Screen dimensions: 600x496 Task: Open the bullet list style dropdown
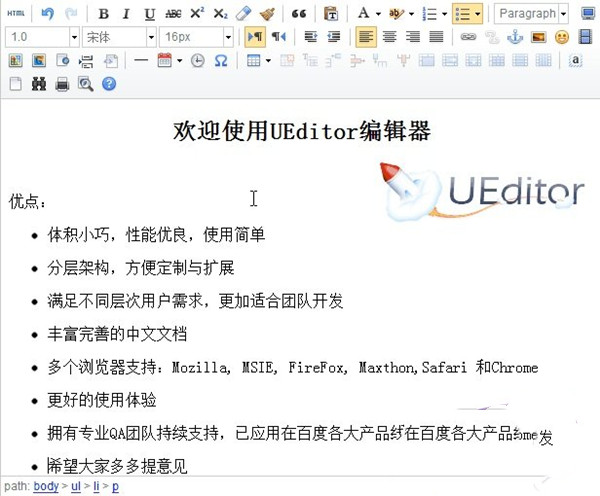pos(478,14)
